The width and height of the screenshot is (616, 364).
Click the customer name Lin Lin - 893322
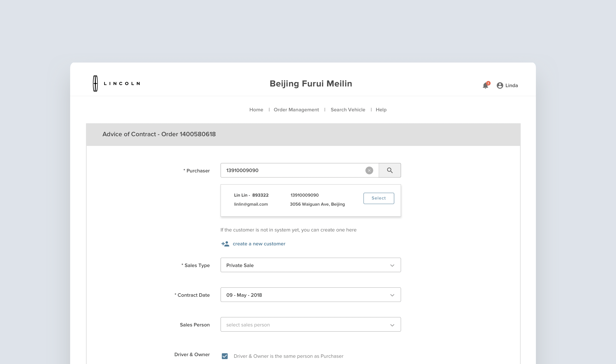pyautogui.click(x=251, y=195)
